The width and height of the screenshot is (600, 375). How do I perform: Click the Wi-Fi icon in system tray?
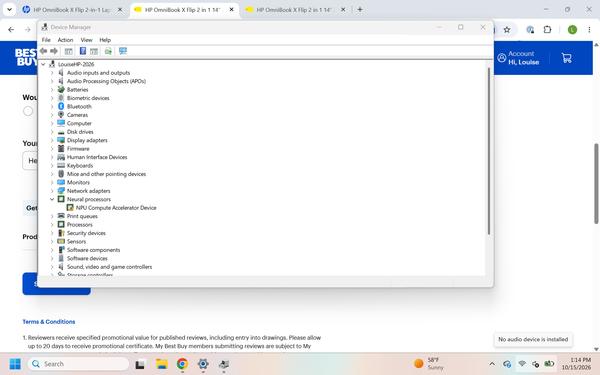(x=522, y=364)
